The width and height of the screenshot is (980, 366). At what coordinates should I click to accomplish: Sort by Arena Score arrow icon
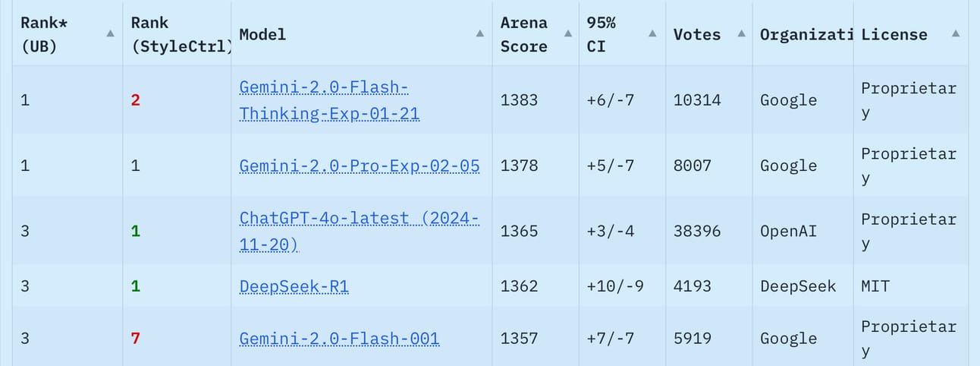tap(567, 33)
